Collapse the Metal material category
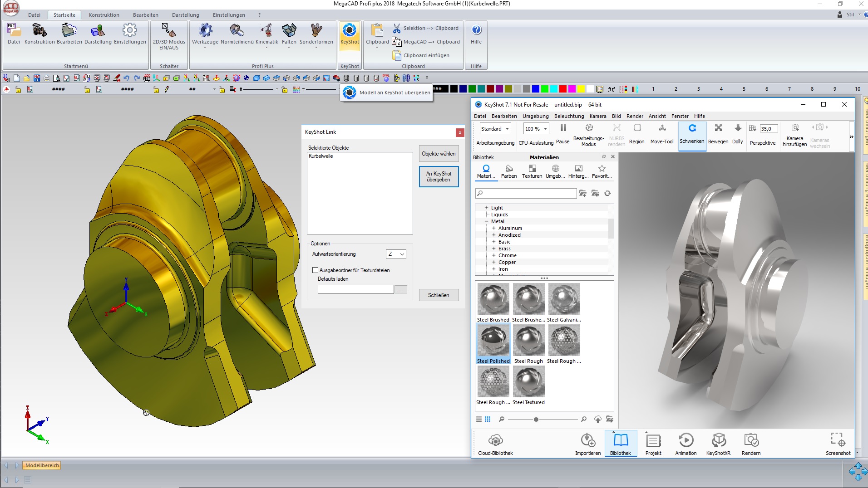 486,221
